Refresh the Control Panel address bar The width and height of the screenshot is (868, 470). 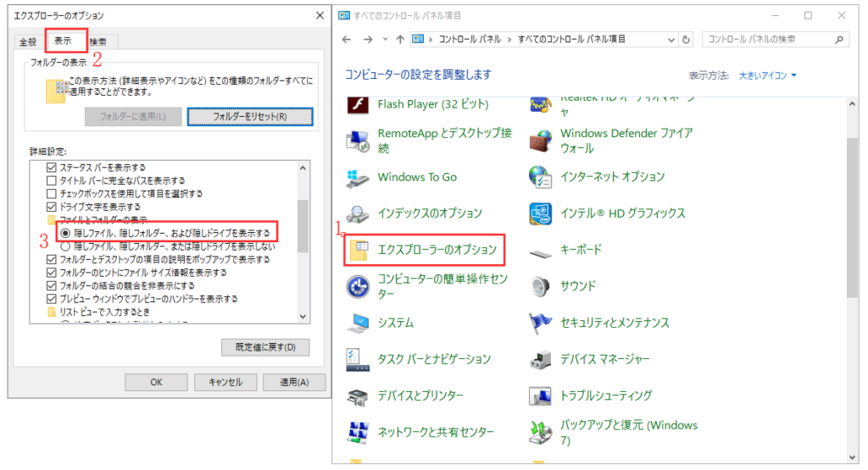(x=686, y=39)
